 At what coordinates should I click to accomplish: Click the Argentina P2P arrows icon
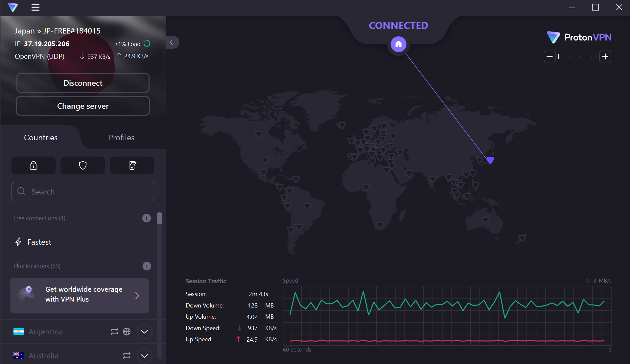point(114,332)
